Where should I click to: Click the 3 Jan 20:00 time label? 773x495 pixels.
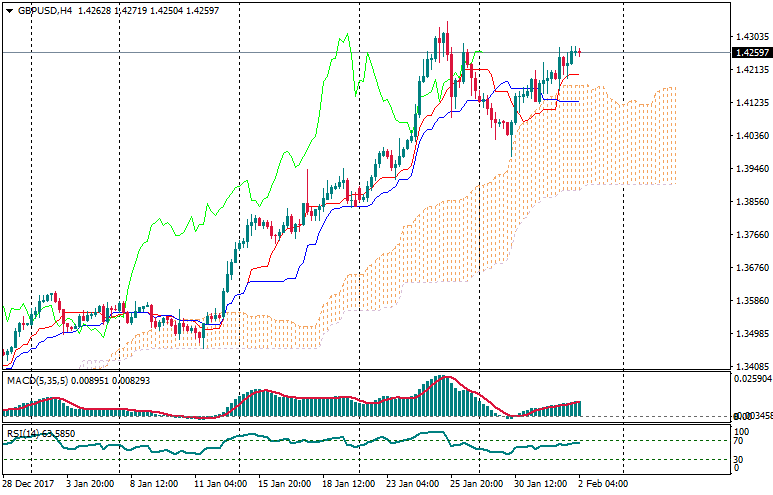87,483
